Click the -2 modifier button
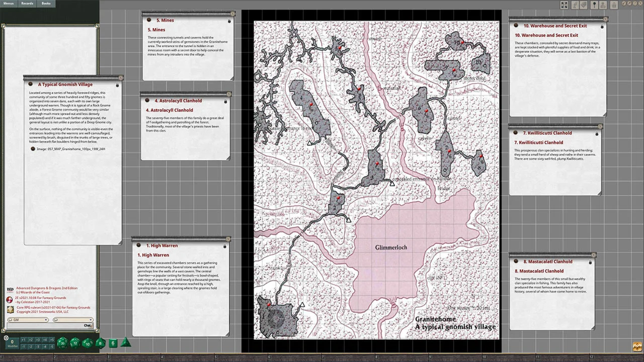The image size is (644, 362). tap(31, 346)
